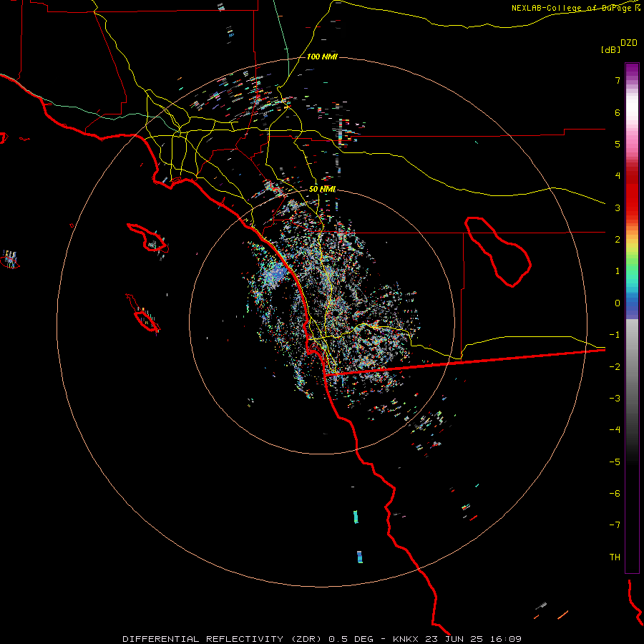
Task: Click the DZD product label above color bar
Action: click(x=629, y=43)
